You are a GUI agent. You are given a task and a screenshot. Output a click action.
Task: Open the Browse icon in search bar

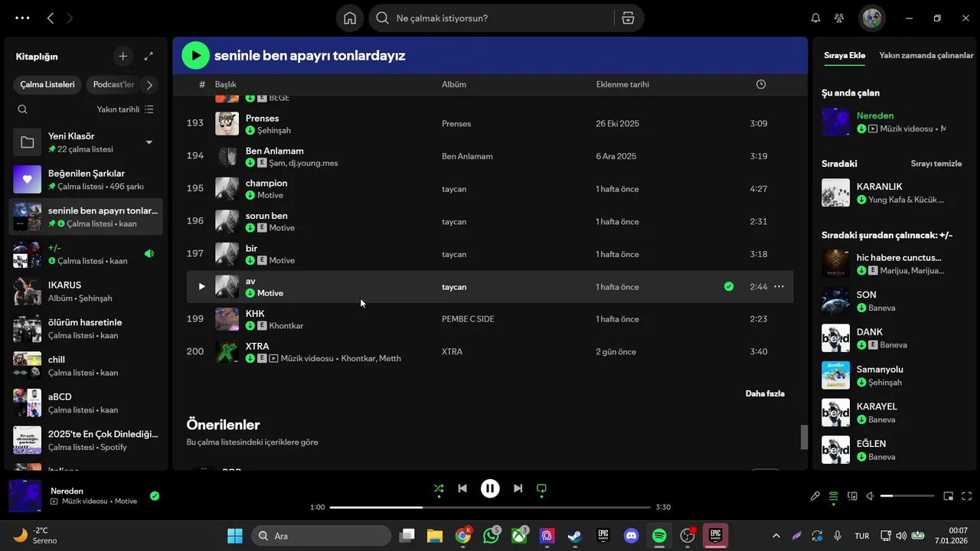click(628, 18)
